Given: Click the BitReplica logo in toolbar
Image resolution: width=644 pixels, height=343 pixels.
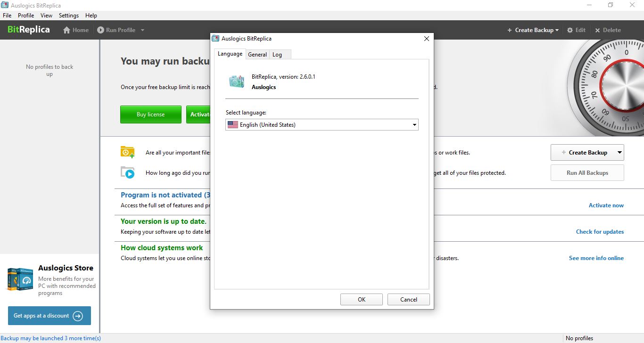Looking at the screenshot, I should (x=29, y=30).
